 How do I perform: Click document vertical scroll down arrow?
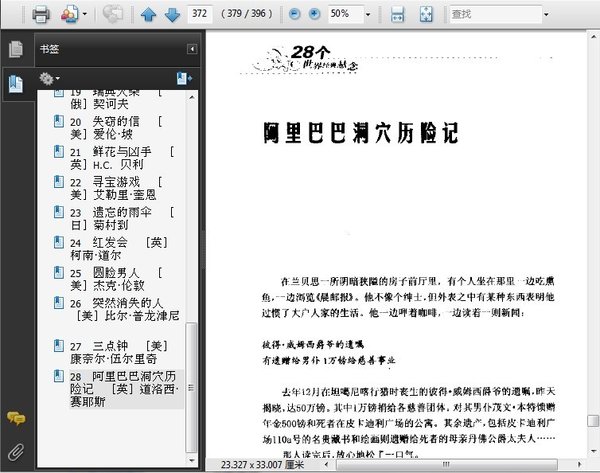point(593,452)
